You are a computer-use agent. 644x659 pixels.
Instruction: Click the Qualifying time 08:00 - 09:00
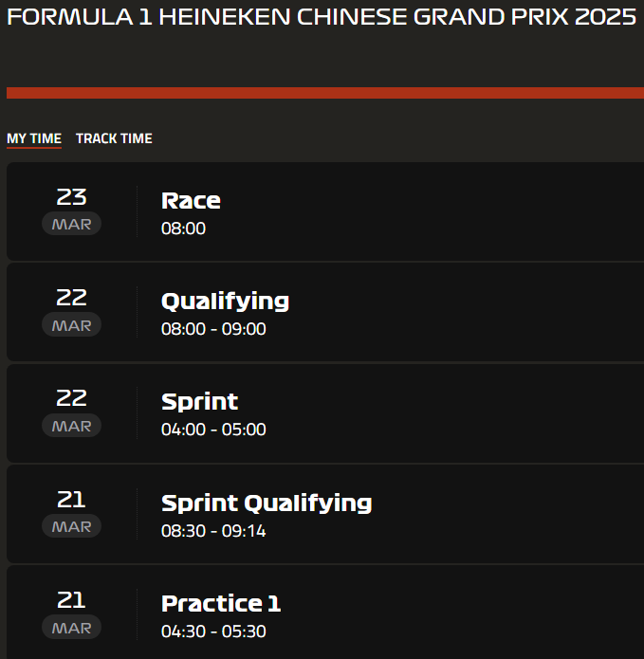tap(213, 329)
